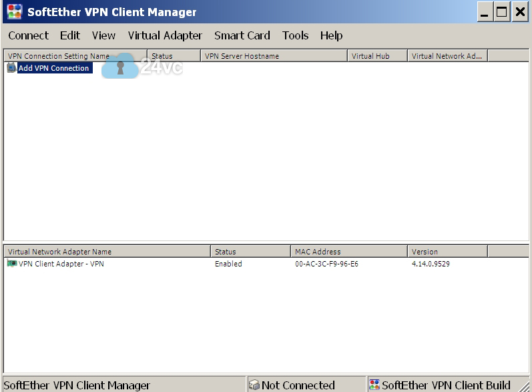Maximize the VPN Client Manager window

point(502,12)
